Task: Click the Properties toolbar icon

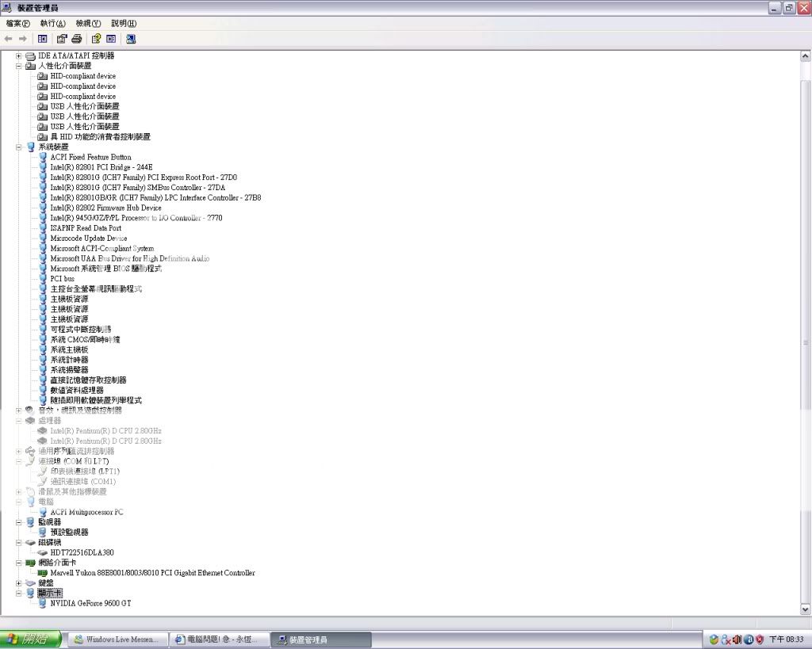Action: pos(62,38)
